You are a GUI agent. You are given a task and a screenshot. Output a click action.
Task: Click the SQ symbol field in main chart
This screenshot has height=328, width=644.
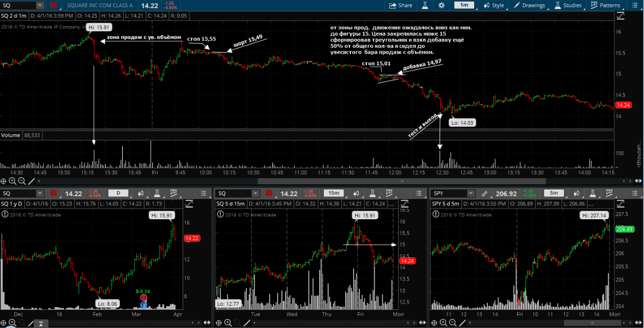pos(19,5)
